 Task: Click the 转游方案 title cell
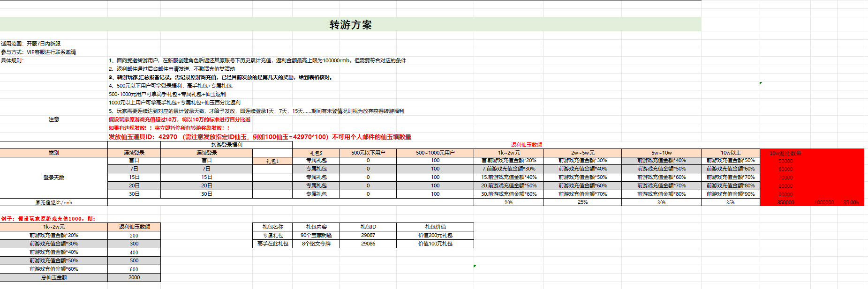350,25
